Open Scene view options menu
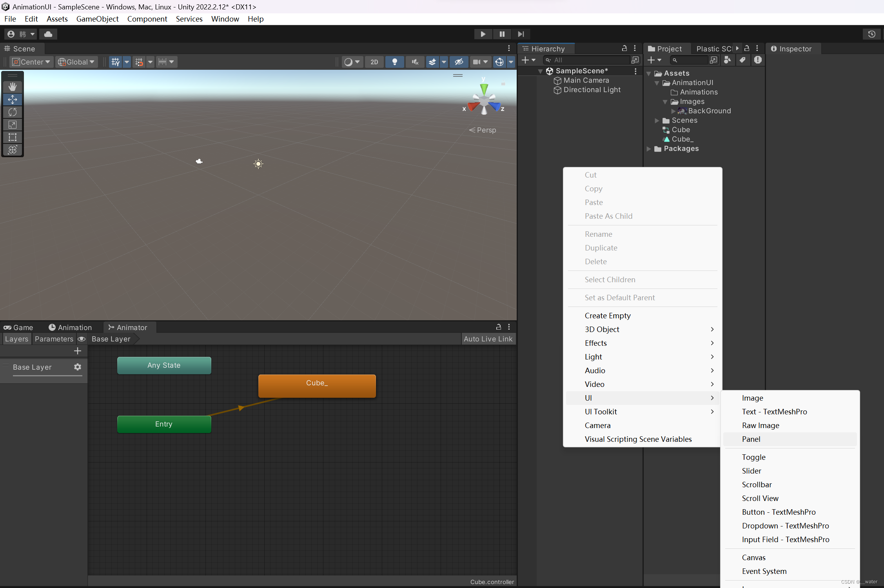The height and width of the screenshot is (588, 884). pyautogui.click(x=509, y=48)
